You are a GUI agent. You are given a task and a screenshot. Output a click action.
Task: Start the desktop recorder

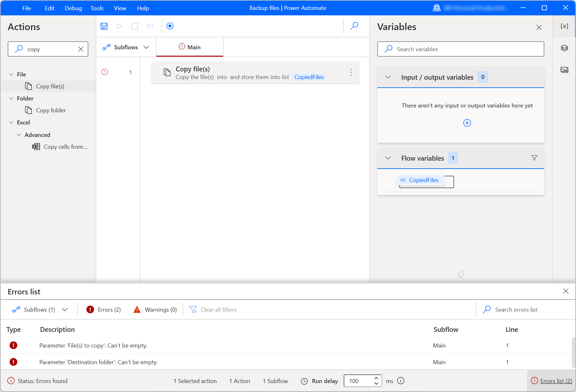coord(170,26)
